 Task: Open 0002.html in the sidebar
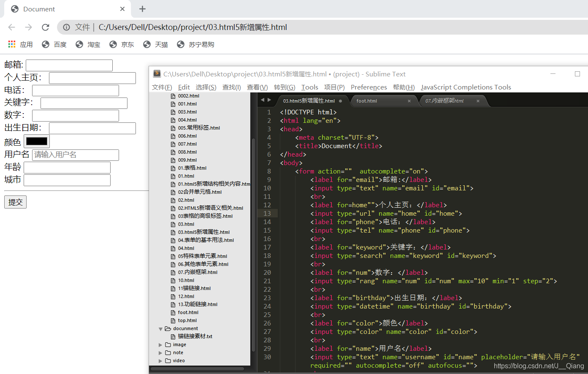188,96
